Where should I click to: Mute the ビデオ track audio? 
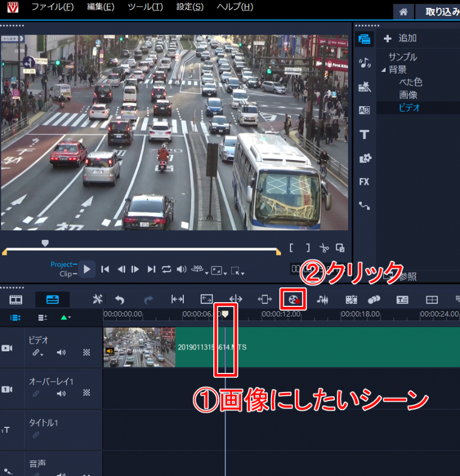click(61, 353)
